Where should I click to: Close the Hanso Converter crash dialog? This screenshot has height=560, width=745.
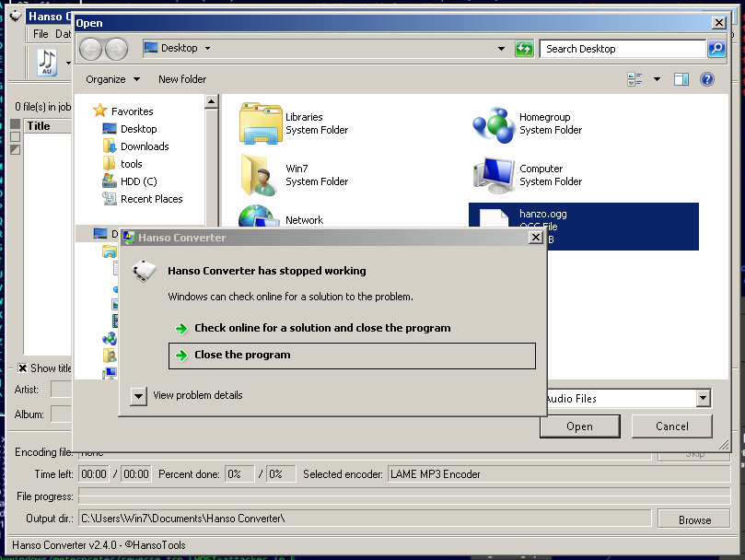(535, 238)
